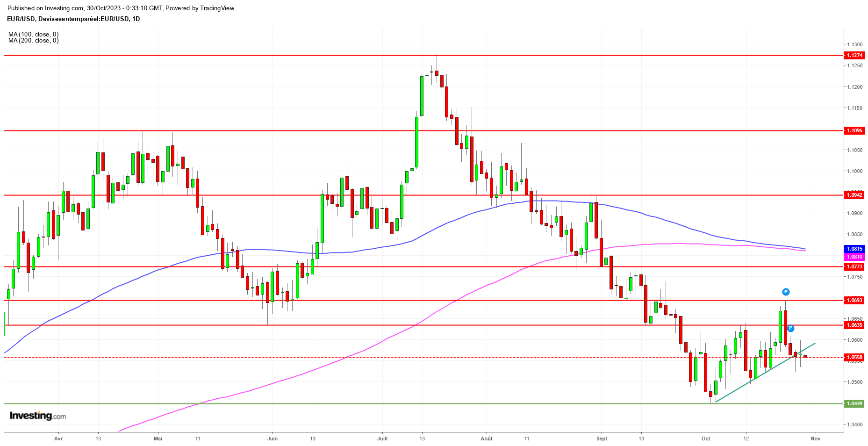
Task: Select the green 1.0449 support price label
Action: click(x=854, y=403)
